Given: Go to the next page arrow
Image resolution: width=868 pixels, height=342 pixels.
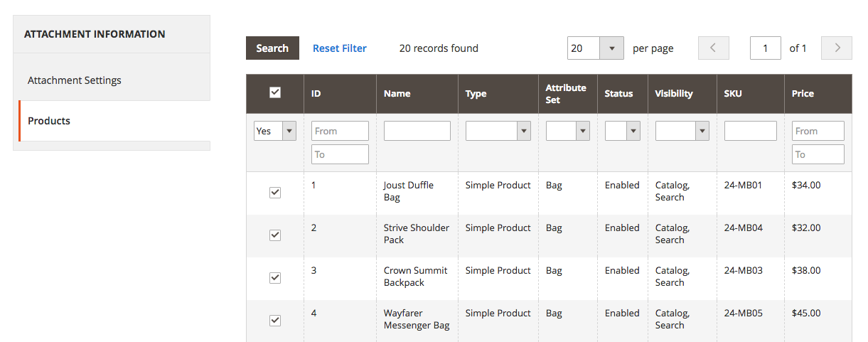Looking at the screenshot, I should [x=837, y=48].
